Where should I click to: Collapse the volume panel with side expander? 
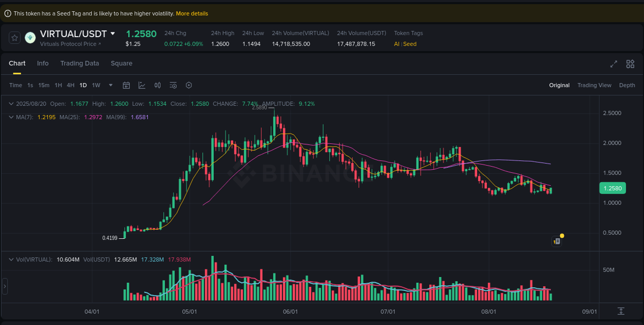tap(4, 285)
